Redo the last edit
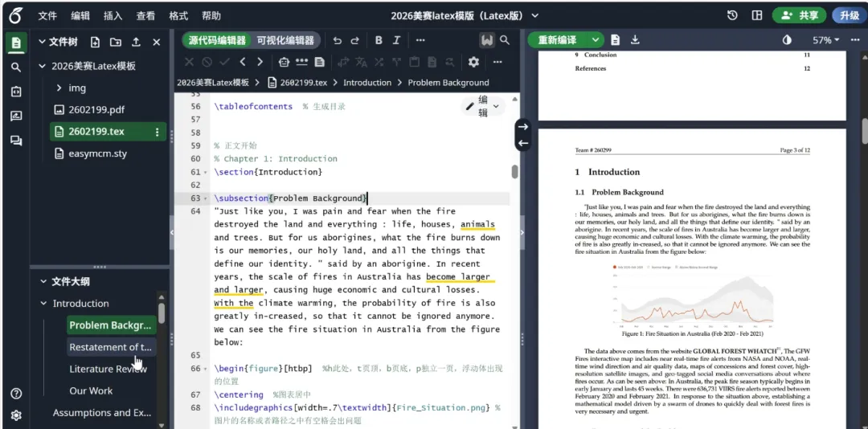The height and width of the screenshot is (429, 868). click(355, 40)
